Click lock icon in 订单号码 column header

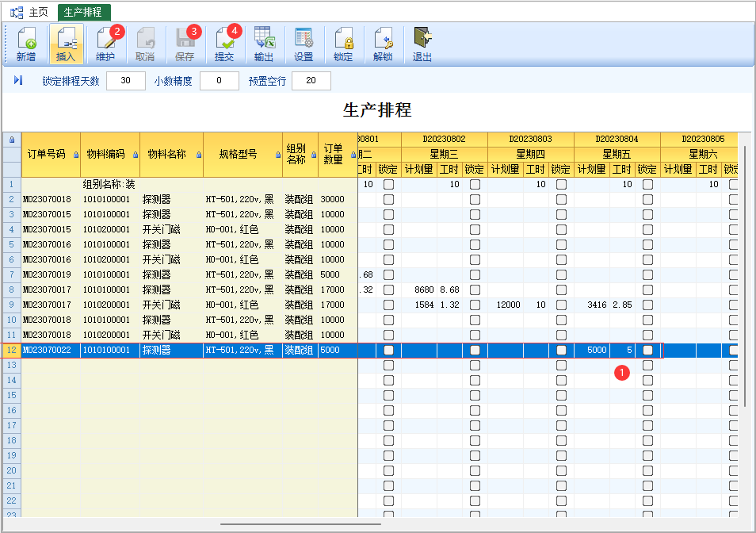click(x=76, y=155)
